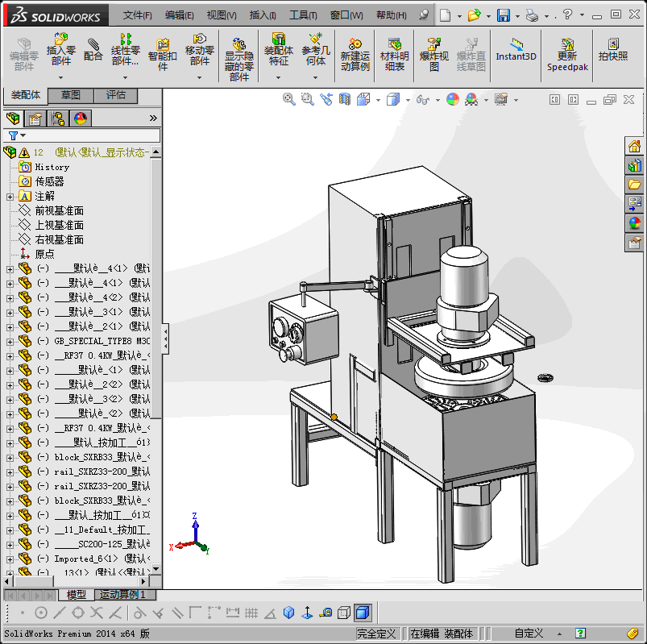Select Move Component (移动零部件) tool
This screenshot has height=644, width=647.
[199, 39]
